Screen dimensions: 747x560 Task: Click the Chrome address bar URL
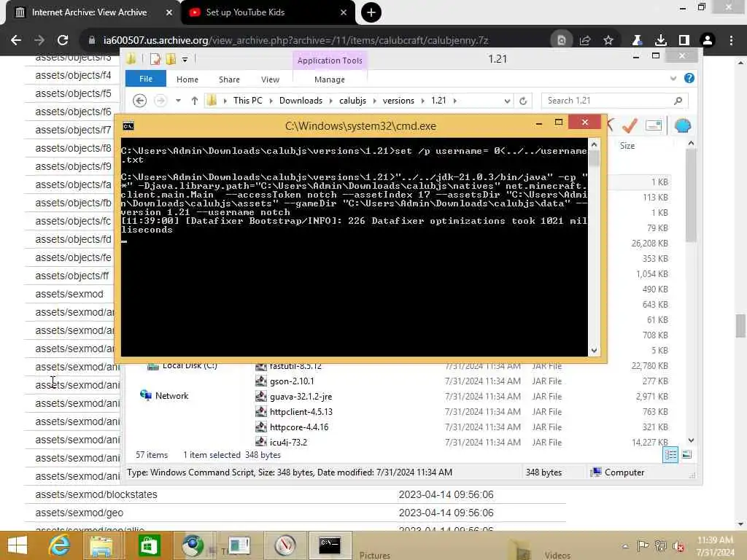[x=296, y=41]
